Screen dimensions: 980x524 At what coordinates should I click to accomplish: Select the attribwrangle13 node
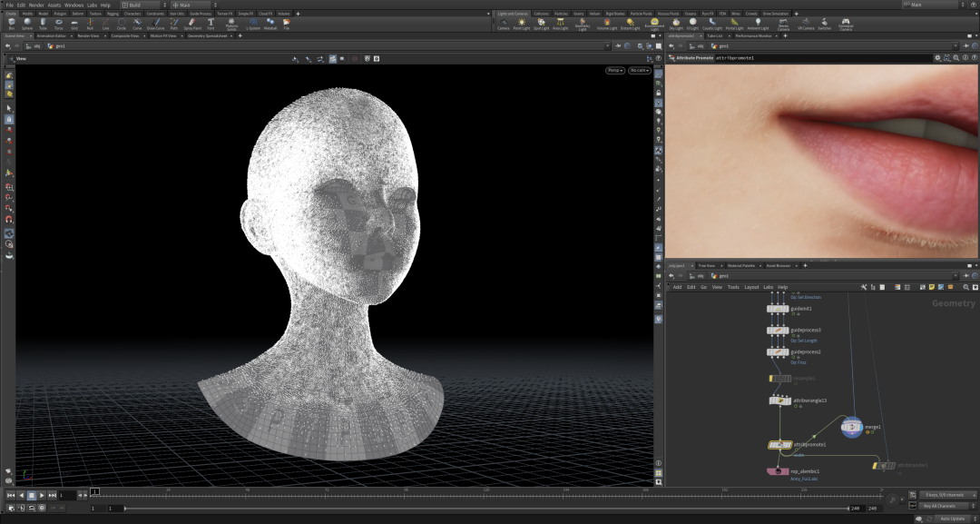[780, 400]
